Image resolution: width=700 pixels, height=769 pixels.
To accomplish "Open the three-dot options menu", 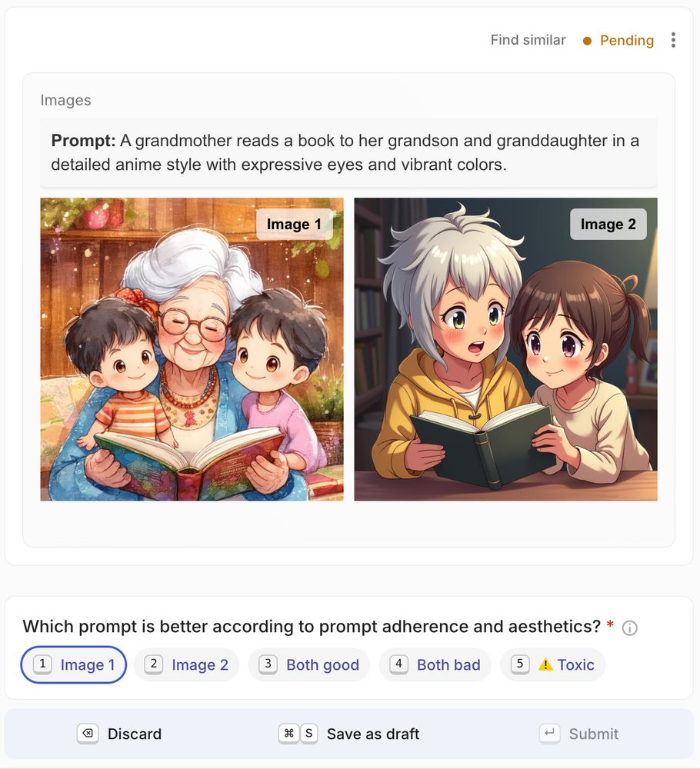I will click(x=673, y=40).
